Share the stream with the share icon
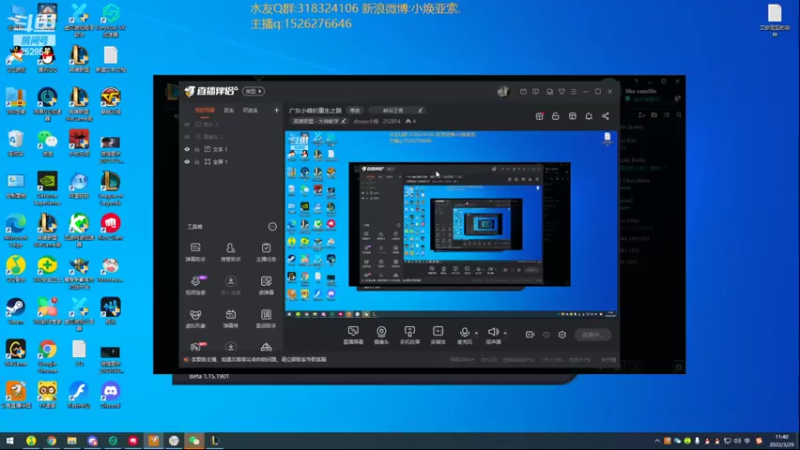This screenshot has height=450, width=800. (606, 116)
